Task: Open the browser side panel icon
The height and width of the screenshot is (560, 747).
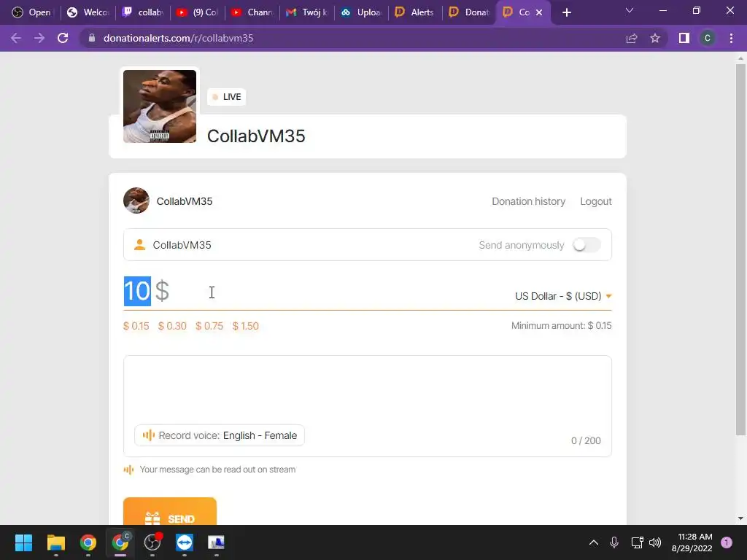Action: (x=684, y=38)
